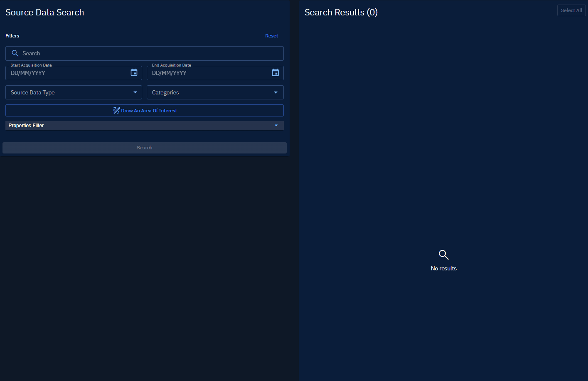Click the chevron on Source Data Type
588x381 pixels.
click(135, 92)
